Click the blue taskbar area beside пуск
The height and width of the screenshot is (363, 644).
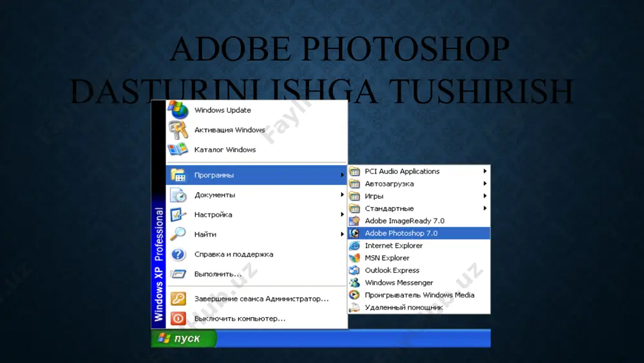(353, 338)
